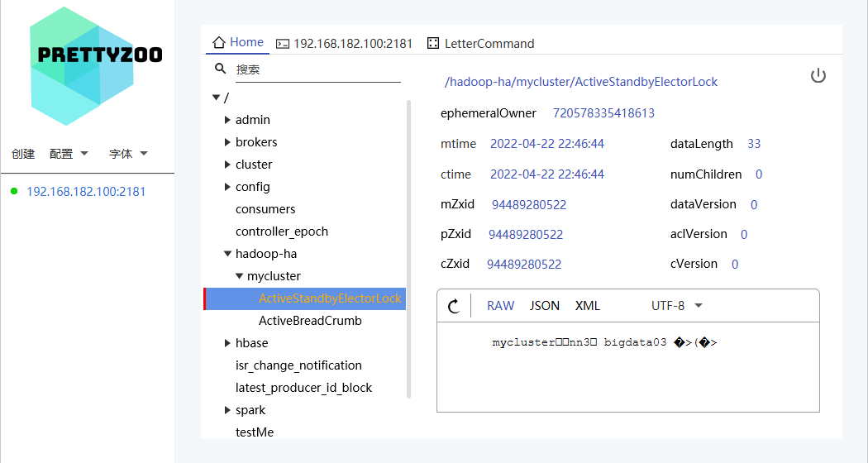Click the cZxid value 94489280522
The image size is (868, 463).
(523, 265)
